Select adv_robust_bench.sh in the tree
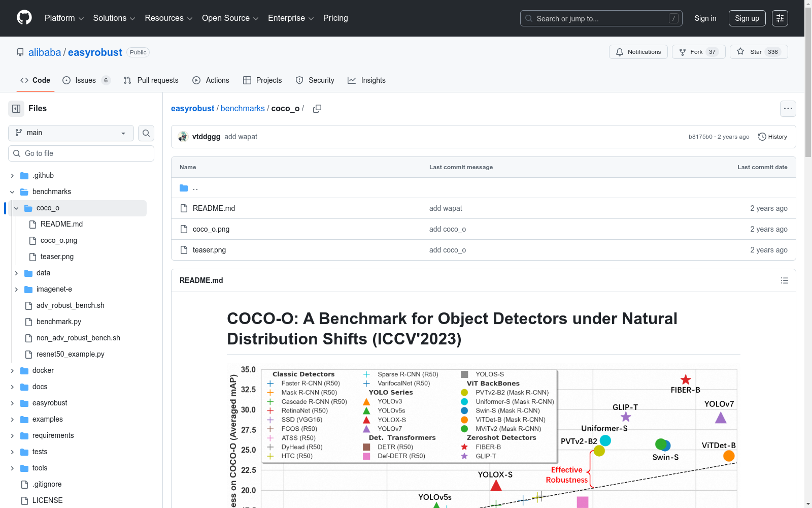The height and width of the screenshot is (508, 812). 70,305
